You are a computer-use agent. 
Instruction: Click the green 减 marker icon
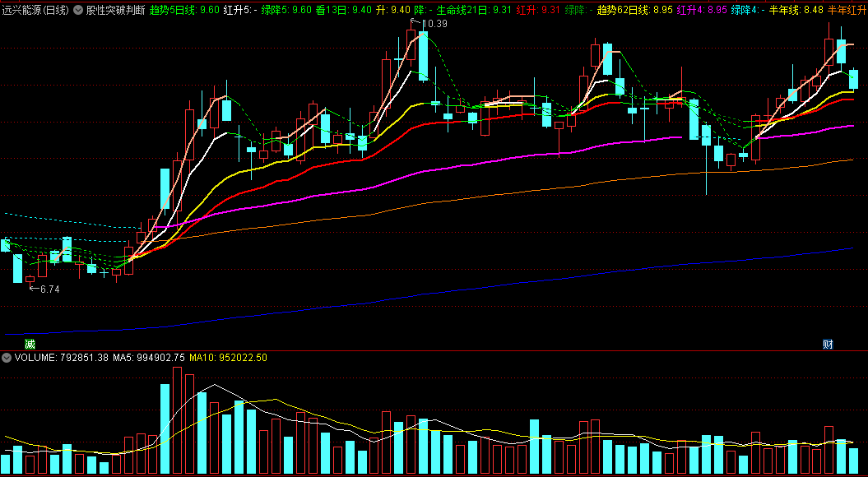pos(30,345)
